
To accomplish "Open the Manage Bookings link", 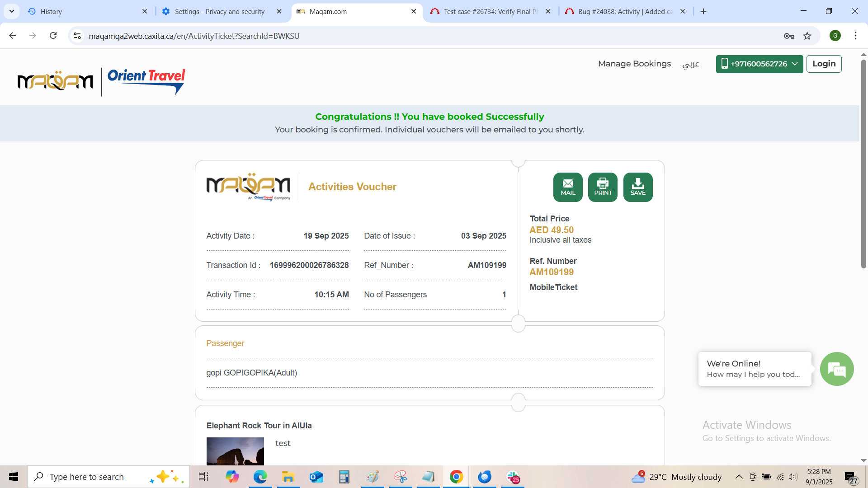I will coord(634,64).
